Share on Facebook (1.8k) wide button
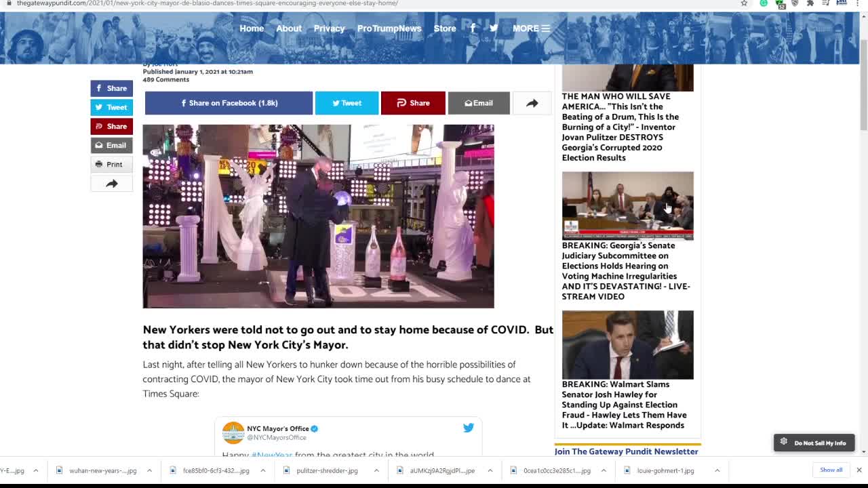Image resolution: width=868 pixels, height=488 pixels. [x=229, y=103]
